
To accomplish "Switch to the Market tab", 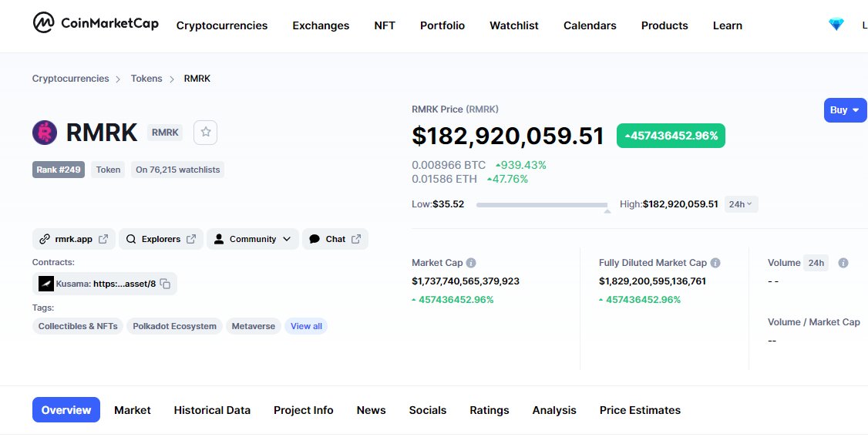I will (x=133, y=410).
